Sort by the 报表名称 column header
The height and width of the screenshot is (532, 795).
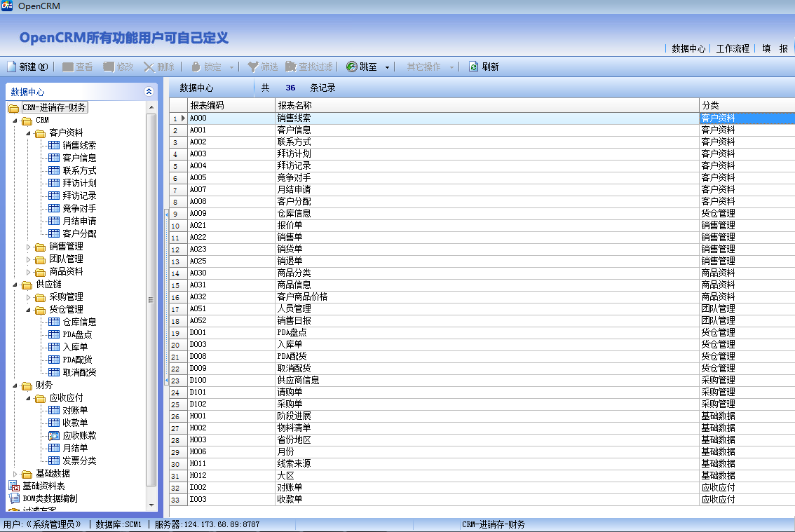point(487,105)
